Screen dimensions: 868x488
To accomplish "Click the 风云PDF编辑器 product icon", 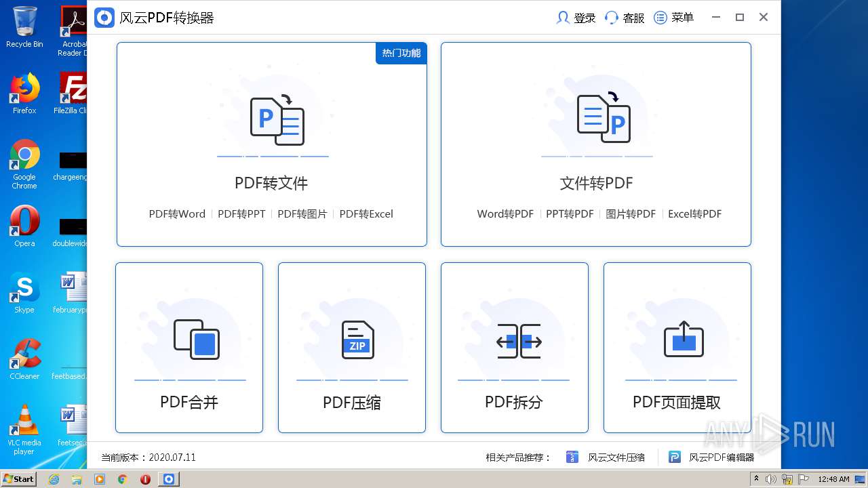I will point(675,457).
